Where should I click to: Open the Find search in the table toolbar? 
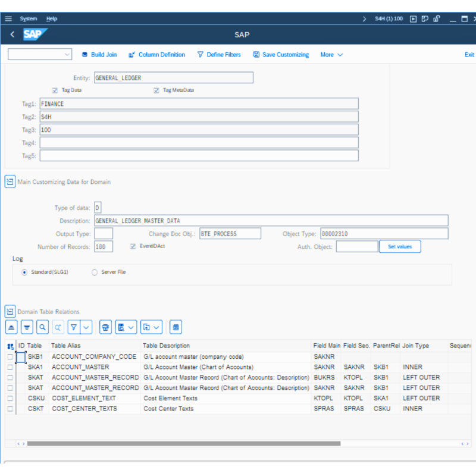pos(43,327)
